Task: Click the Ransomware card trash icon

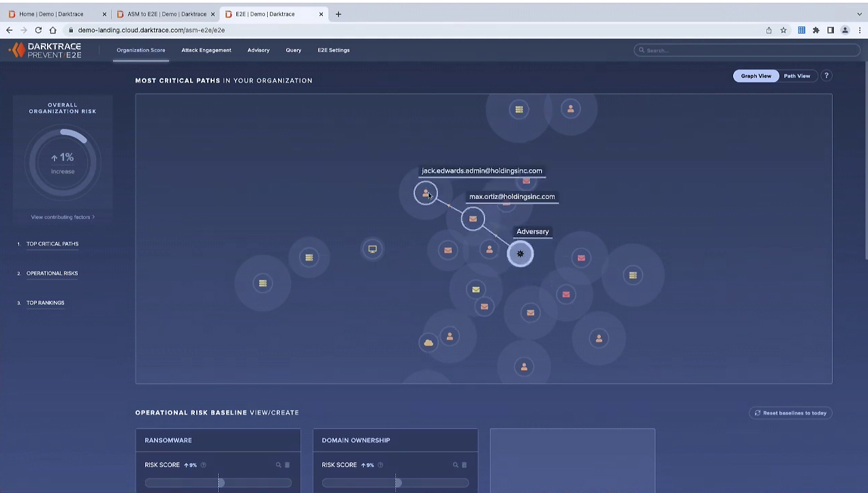Action: pyautogui.click(x=287, y=465)
